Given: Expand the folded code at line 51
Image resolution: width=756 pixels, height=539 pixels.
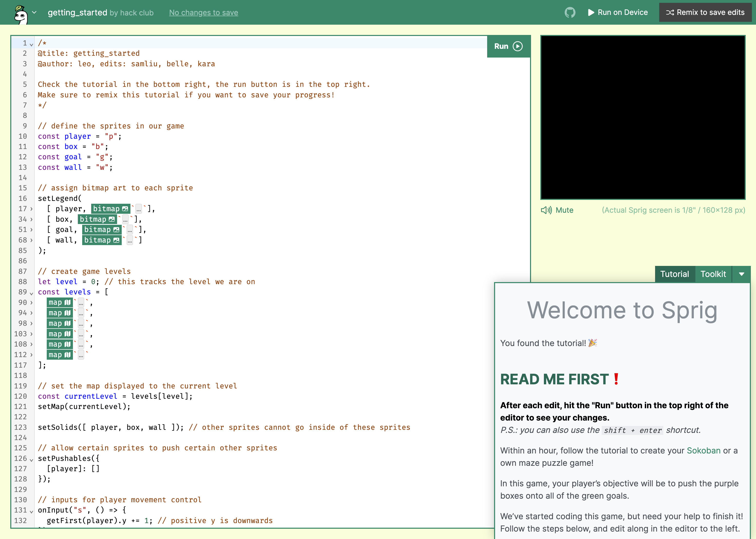Looking at the screenshot, I should (x=32, y=230).
